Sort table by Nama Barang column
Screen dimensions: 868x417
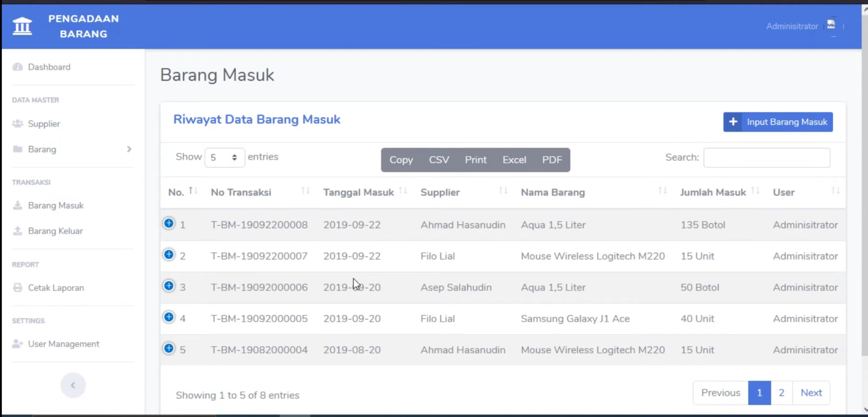(x=662, y=191)
